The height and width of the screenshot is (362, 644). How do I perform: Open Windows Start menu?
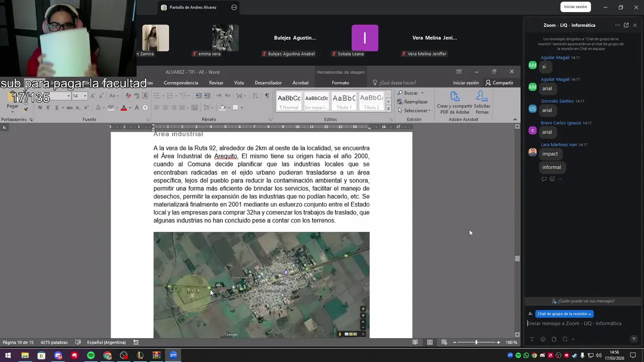pos(8,355)
